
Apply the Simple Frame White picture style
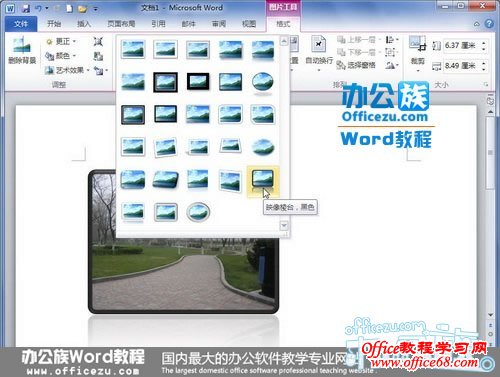[133, 49]
